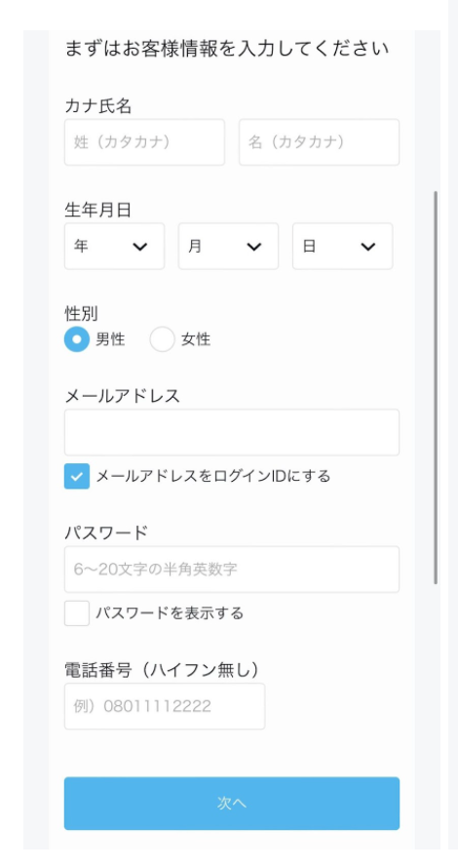Open the 年 year dropdown
Screen dimensions: 458x868
115,247
